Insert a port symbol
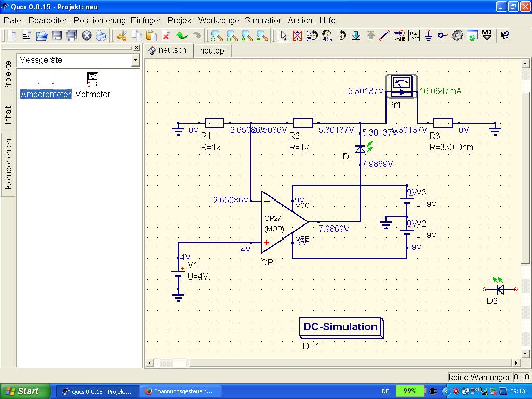The height and width of the screenshot is (399, 532). (443, 35)
